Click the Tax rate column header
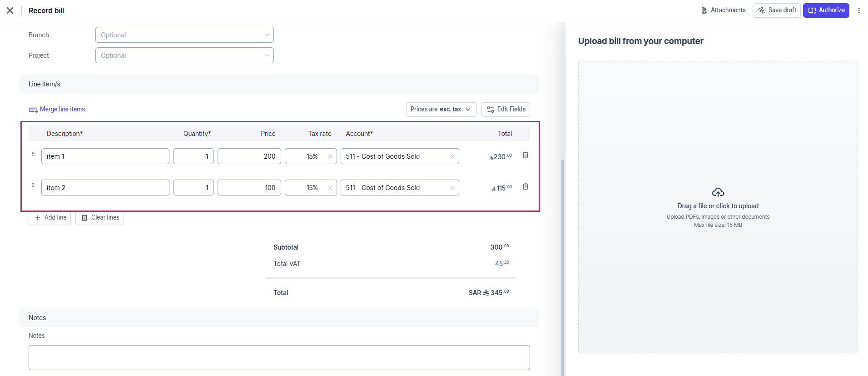 pyautogui.click(x=320, y=134)
